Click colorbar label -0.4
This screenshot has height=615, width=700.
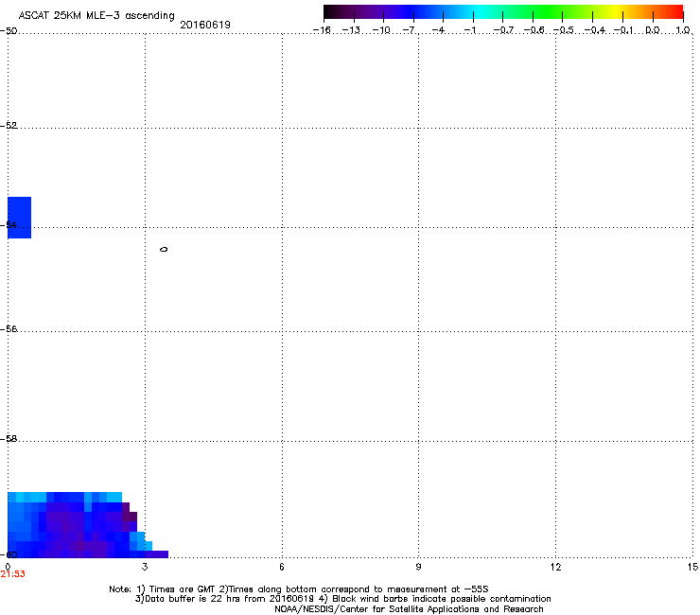pyautogui.click(x=594, y=30)
